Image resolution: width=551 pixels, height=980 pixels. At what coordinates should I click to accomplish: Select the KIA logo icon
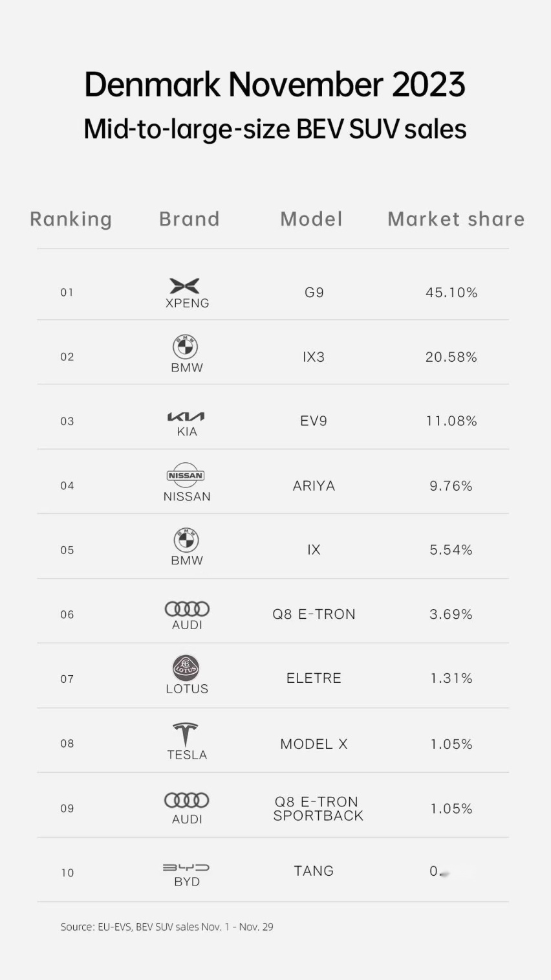pos(186,417)
